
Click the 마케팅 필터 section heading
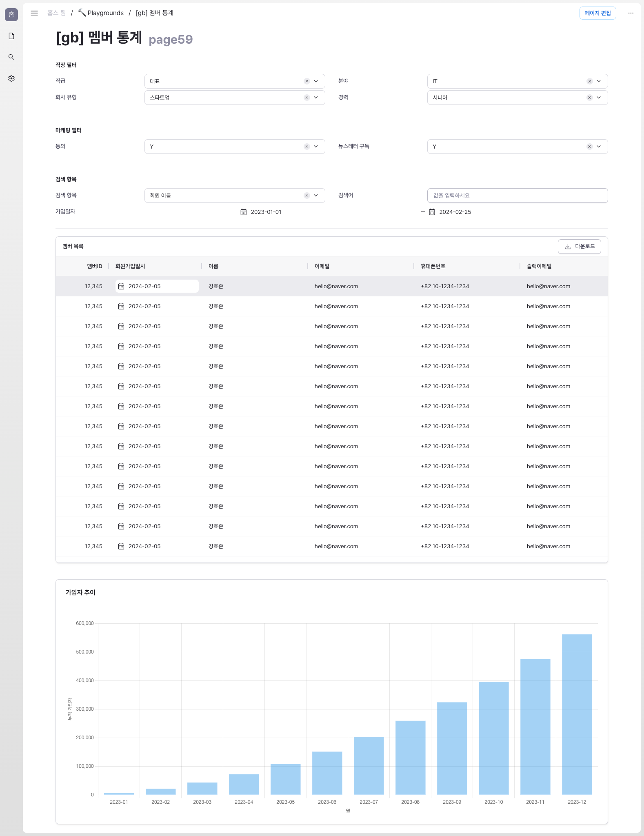click(x=69, y=130)
